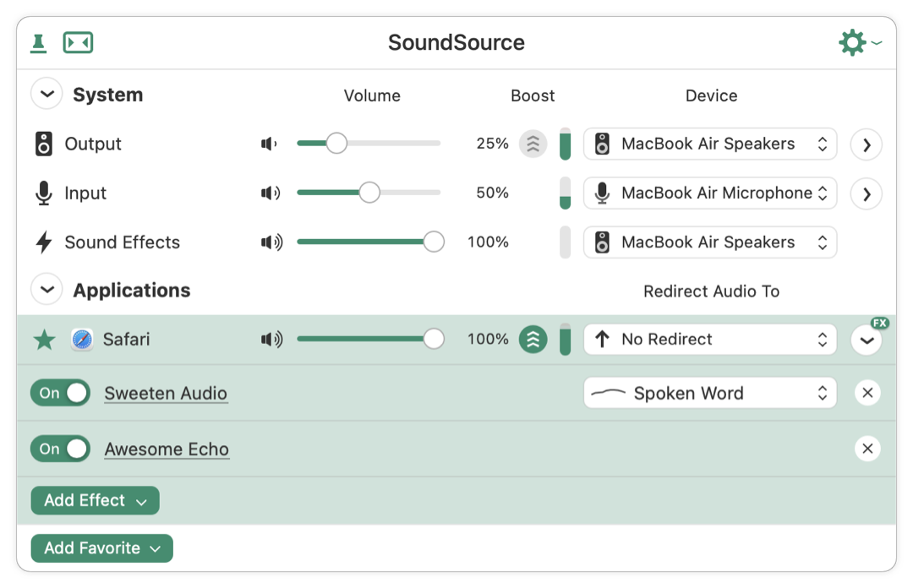Click the Safari 100% volume value
Screen dimensions: 913x588
(x=488, y=339)
